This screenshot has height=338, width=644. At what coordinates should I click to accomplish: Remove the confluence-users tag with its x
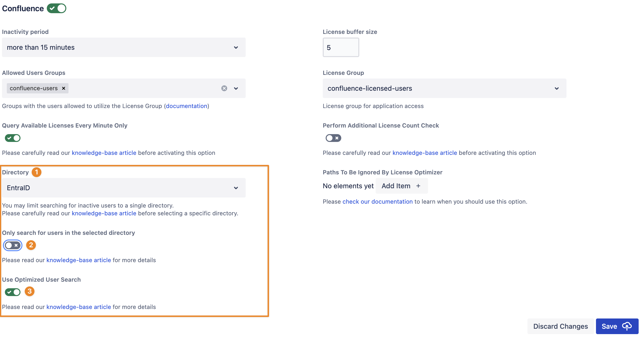(64, 88)
